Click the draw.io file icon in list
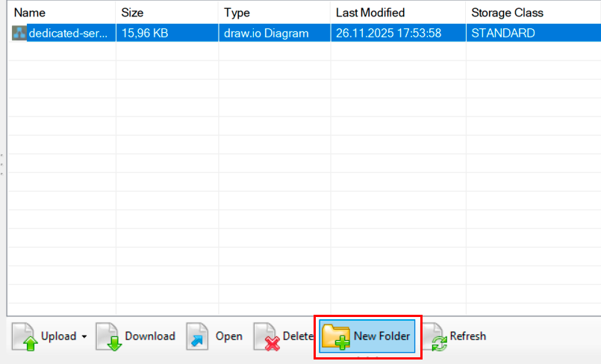 (19, 34)
